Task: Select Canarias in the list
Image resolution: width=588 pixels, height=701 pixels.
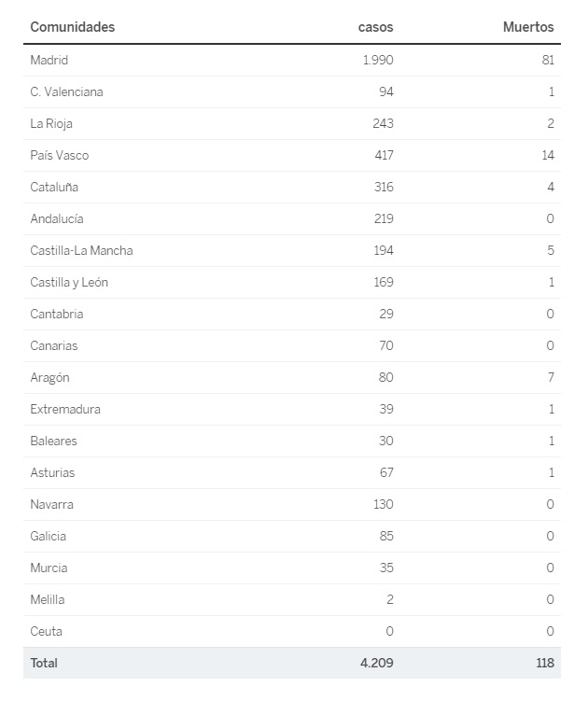Action: (x=54, y=345)
